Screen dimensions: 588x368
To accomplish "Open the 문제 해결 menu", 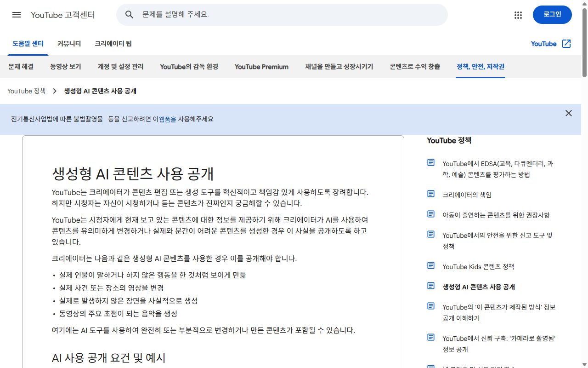I will [x=21, y=67].
